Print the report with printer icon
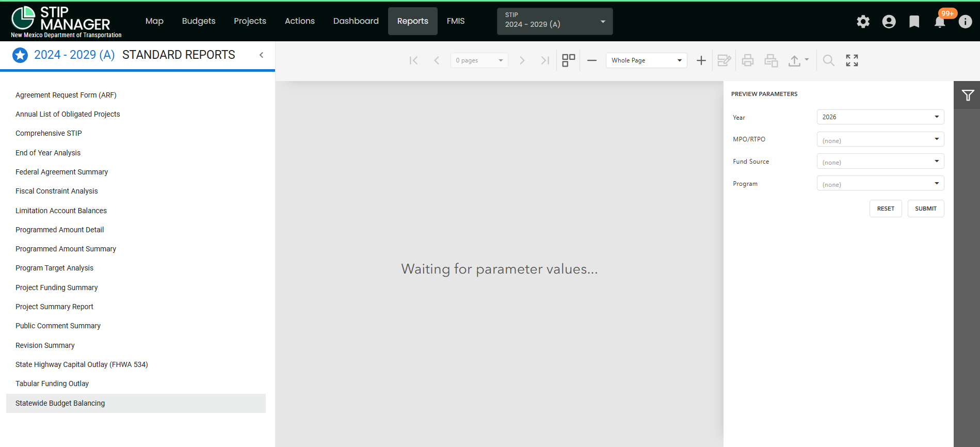980x447 pixels. pos(747,60)
